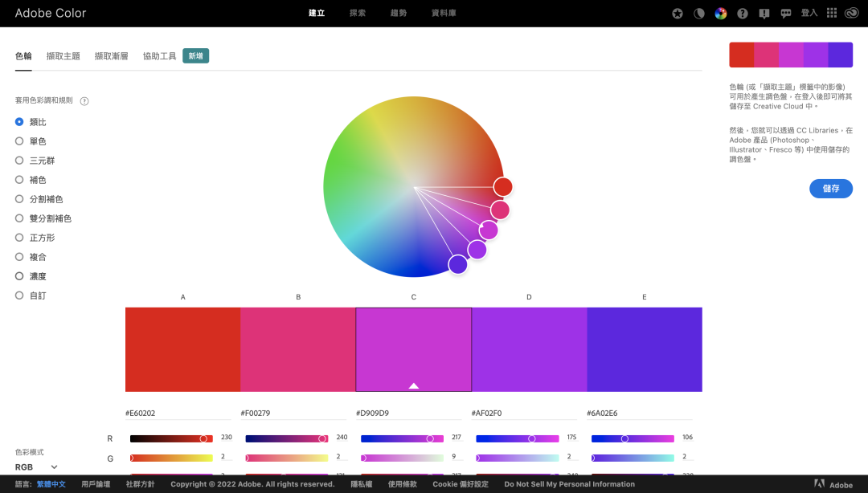Click the Adobe Color logo text
The width and height of the screenshot is (868, 493).
(x=51, y=13)
